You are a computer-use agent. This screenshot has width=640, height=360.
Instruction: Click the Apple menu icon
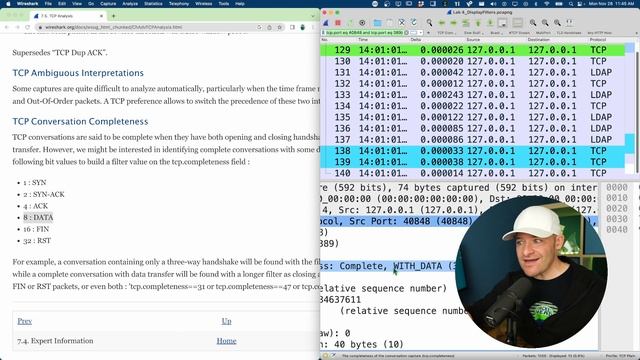[8, 4]
